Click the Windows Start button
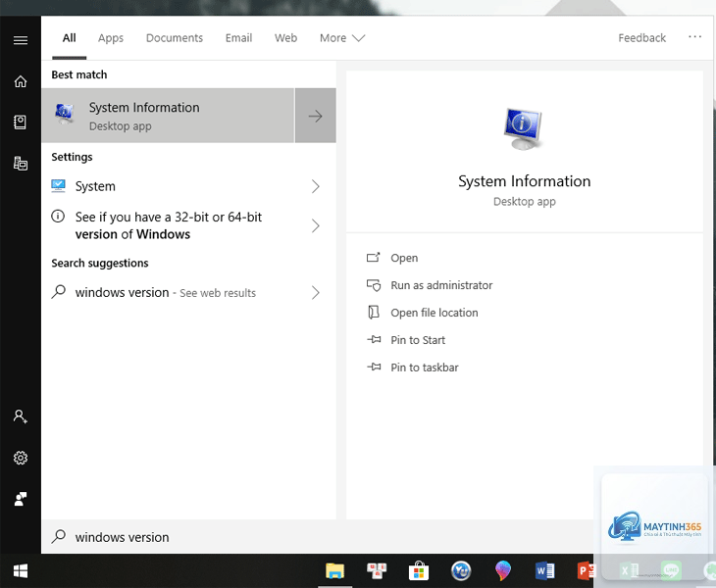 20,570
